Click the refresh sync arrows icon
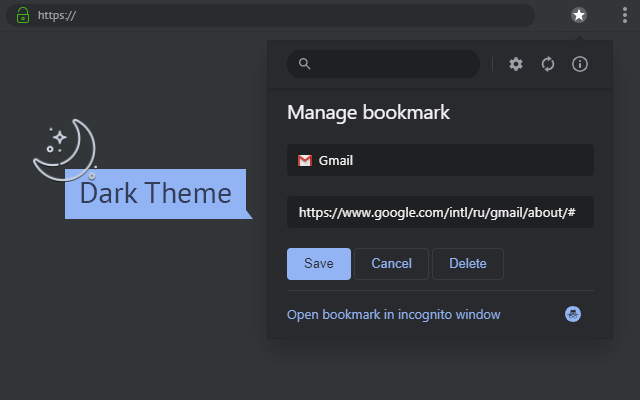 [548, 64]
